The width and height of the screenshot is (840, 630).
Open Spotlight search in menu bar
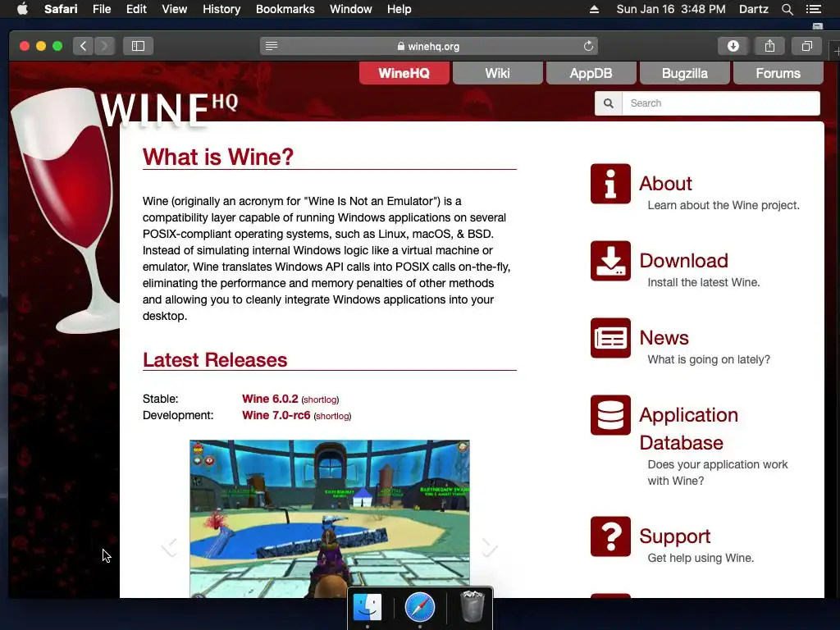(x=787, y=9)
